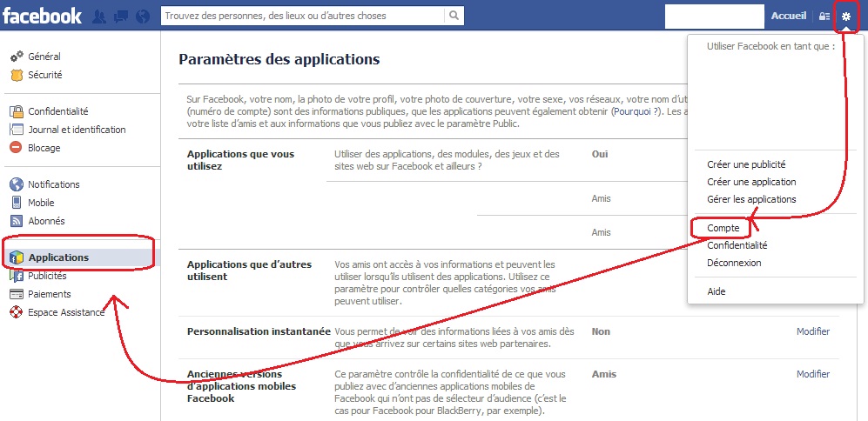Click the Journal et identification icon
The image size is (868, 421).
point(17,130)
